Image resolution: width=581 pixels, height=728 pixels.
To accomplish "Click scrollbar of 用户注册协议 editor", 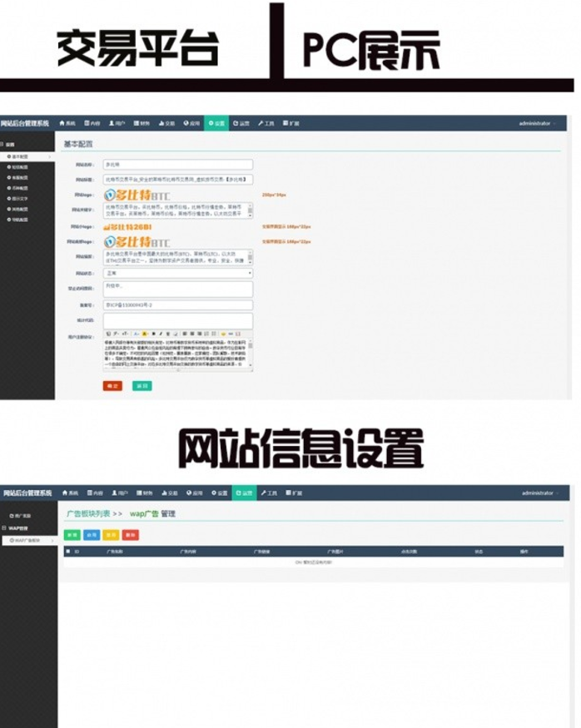I will pyautogui.click(x=251, y=354).
